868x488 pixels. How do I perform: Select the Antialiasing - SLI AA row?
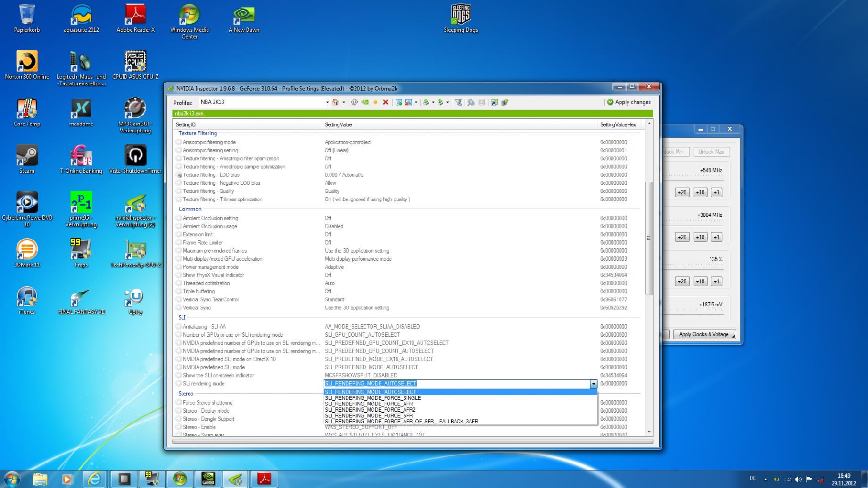[x=407, y=327]
